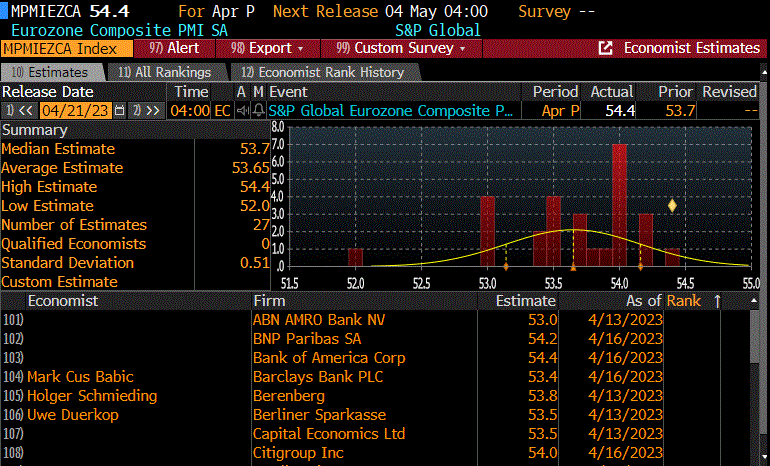Viewport: 770px width, 466px height.
Task: Click the Average Estimate value 53.65
Action: tap(250, 168)
